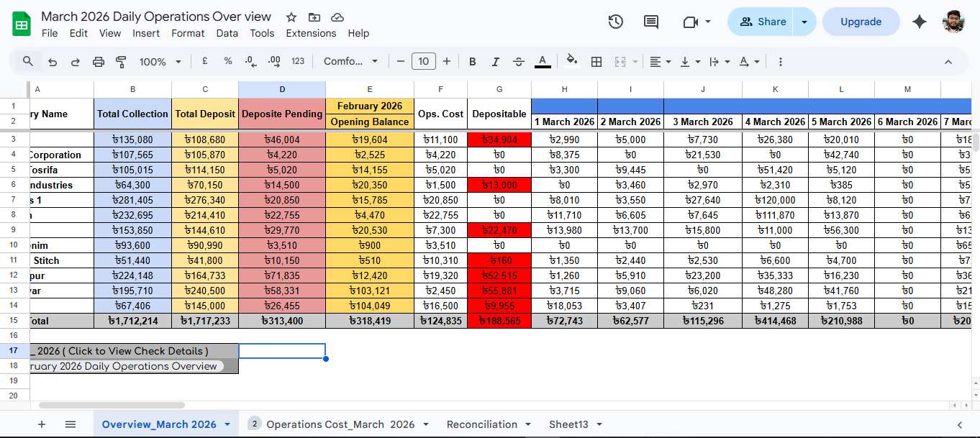980x438 pixels.
Task: Increase decimal places
Action: [x=274, y=61]
